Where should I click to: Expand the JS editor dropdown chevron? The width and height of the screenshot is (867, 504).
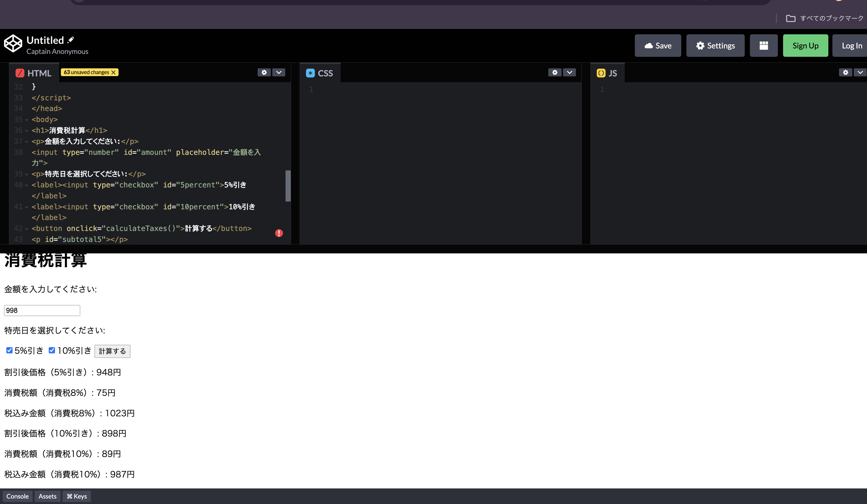click(x=860, y=72)
